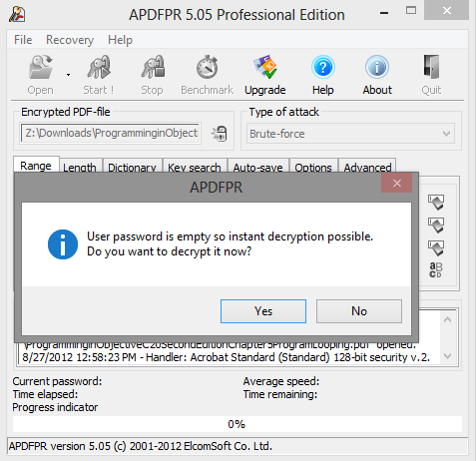Switch to the Range tab
Viewport: 476px width, 461px height.
coord(36,165)
